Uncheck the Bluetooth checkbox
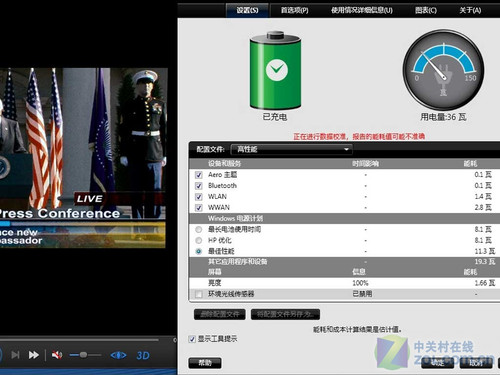 199,186
